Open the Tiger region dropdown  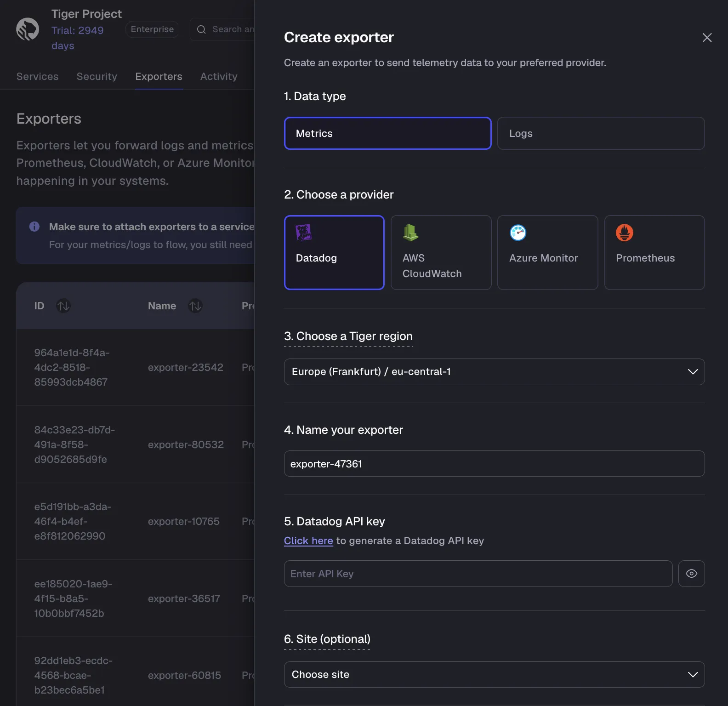494,371
